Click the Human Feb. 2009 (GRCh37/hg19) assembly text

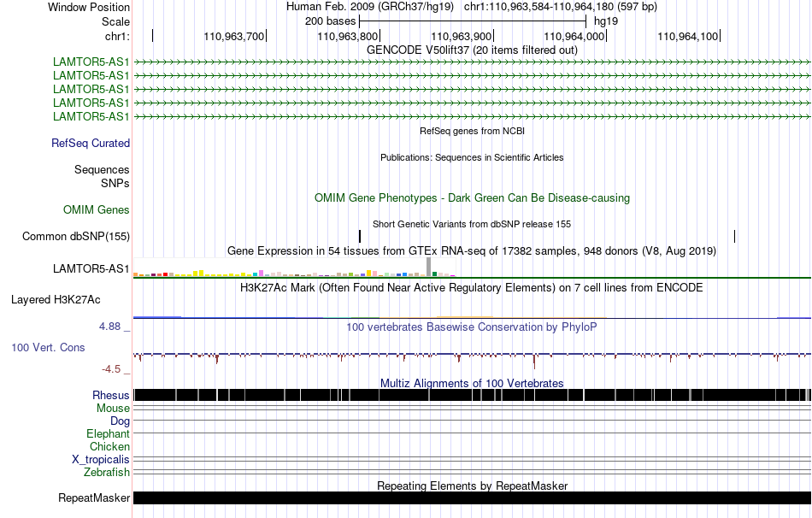point(370,7)
